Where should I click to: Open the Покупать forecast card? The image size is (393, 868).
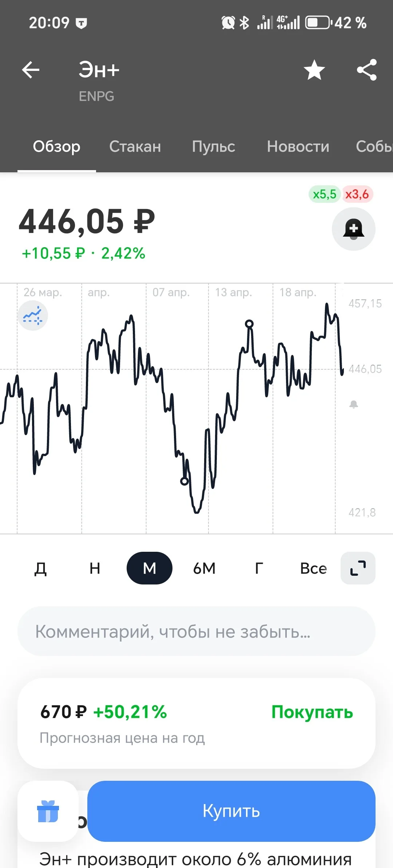tap(196, 723)
